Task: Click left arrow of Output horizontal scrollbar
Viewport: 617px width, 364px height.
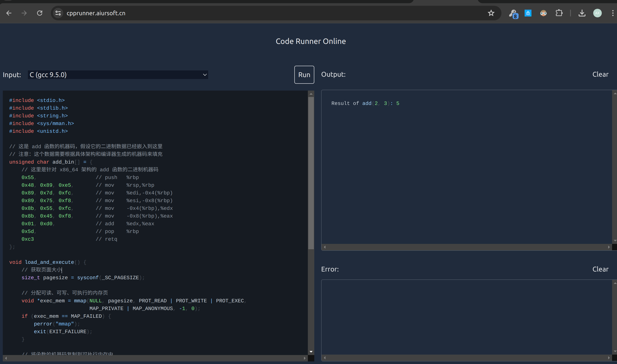Action: [x=325, y=247]
